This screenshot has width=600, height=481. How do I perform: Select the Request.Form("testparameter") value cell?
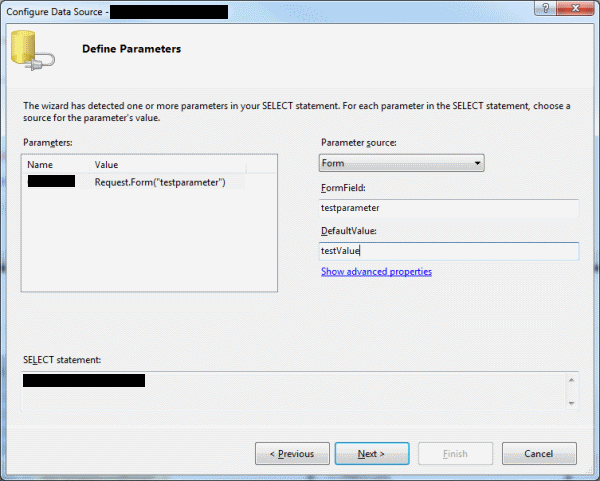pos(160,182)
